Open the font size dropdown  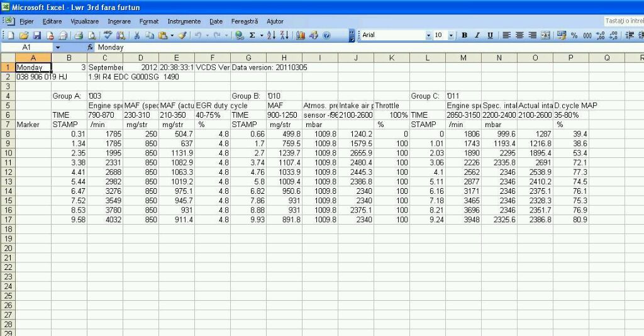(451, 35)
